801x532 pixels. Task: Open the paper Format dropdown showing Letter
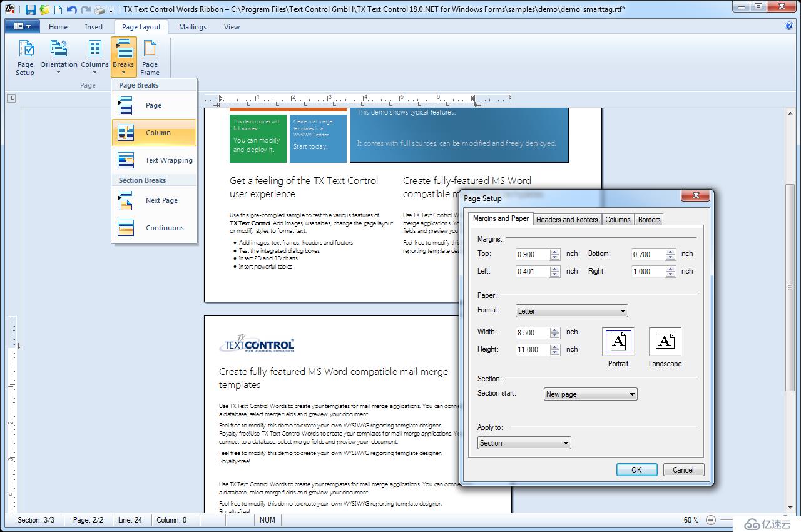pyautogui.click(x=571, y=310)
